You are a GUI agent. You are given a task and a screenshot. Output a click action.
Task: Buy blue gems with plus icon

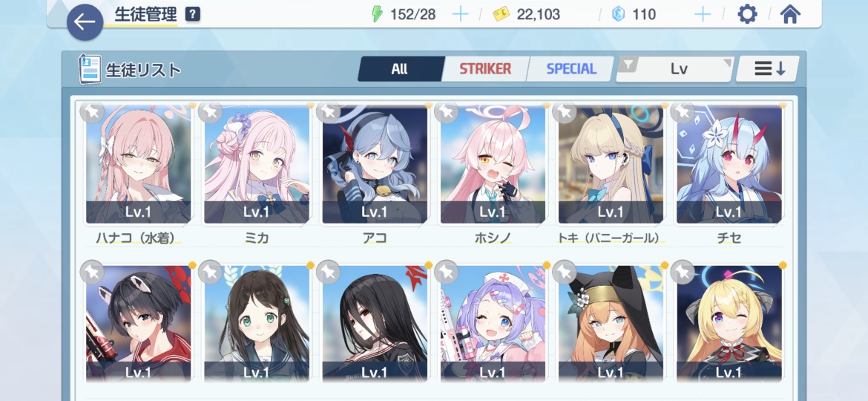(x=703, y=14)
